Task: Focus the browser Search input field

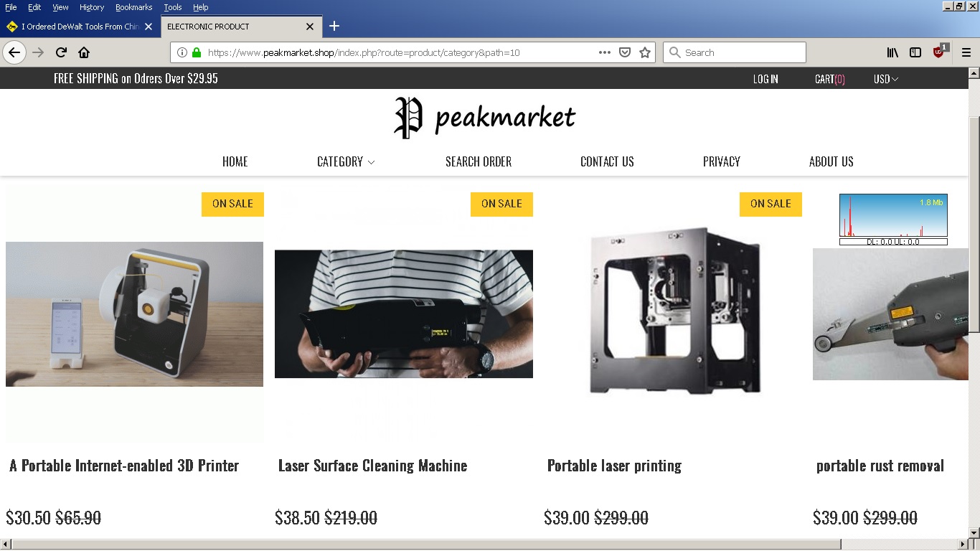Action: (735, 52)
